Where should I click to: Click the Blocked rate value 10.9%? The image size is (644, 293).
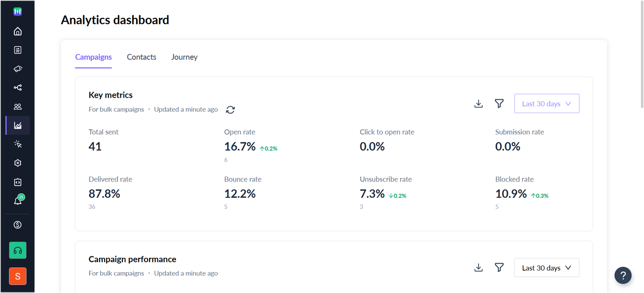pyautogui.click(x=511, y=194)
